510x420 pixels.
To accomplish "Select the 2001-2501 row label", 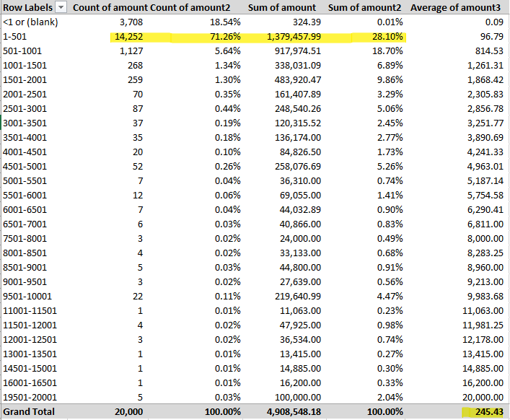I will (x=25, y=95).
